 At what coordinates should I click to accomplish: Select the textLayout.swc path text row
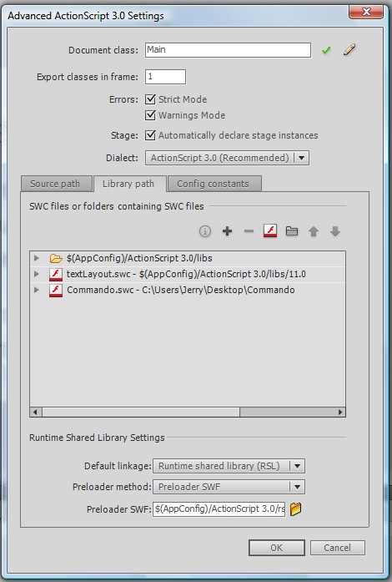coord(186,274)
